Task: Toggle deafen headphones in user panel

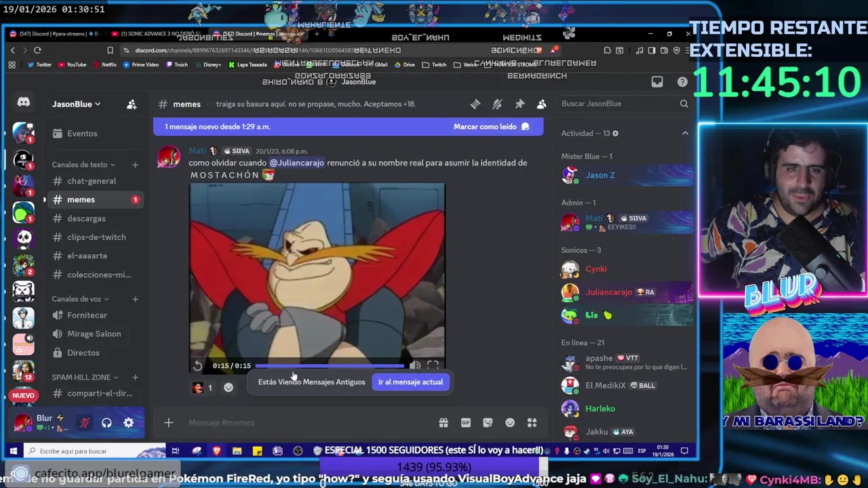Action: click(x=106, y=422)
